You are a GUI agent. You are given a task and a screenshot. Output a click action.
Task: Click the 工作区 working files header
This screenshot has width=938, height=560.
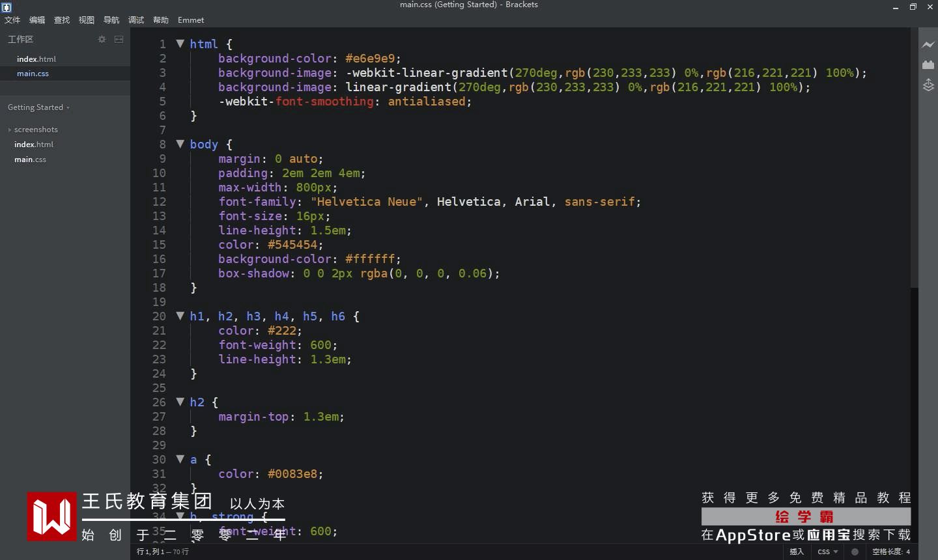[x=20, y=39]
